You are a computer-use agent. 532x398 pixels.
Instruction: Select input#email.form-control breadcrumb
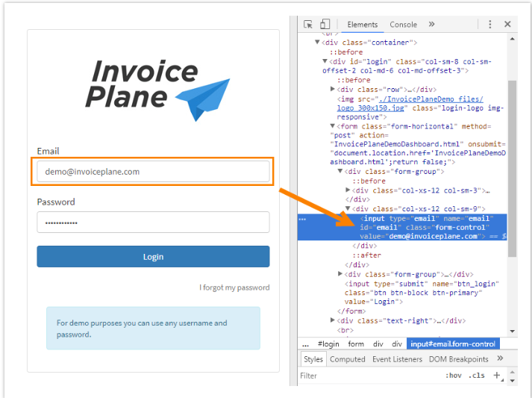coord(453,344)
